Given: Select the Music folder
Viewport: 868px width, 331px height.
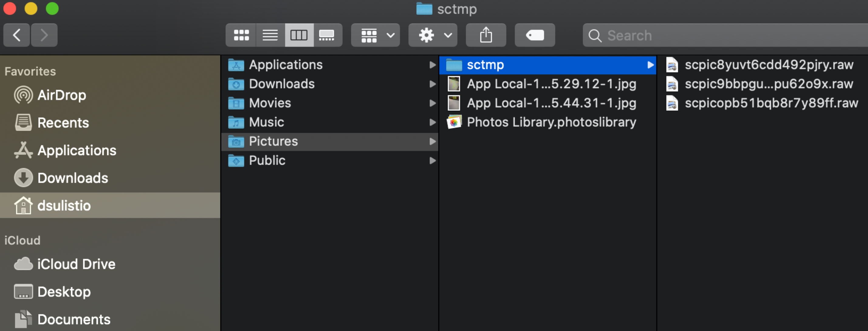Looking at the screenshot, I should click(x=330, y=122).
